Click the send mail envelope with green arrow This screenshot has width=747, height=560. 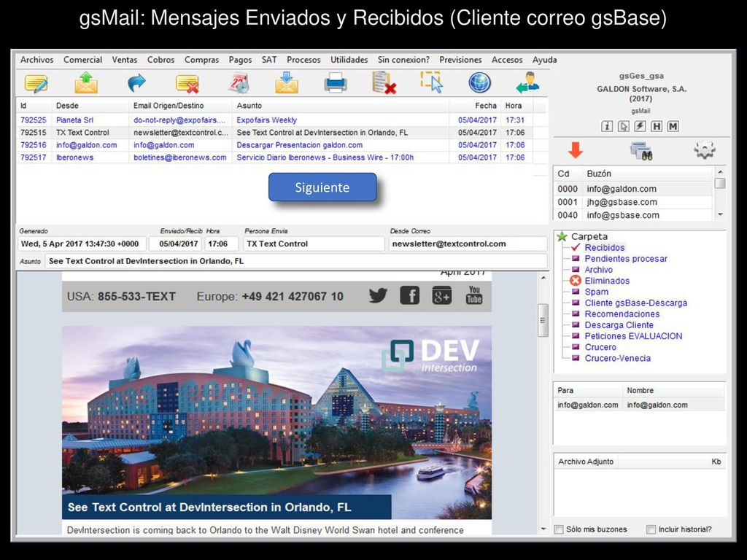point(86,82)
